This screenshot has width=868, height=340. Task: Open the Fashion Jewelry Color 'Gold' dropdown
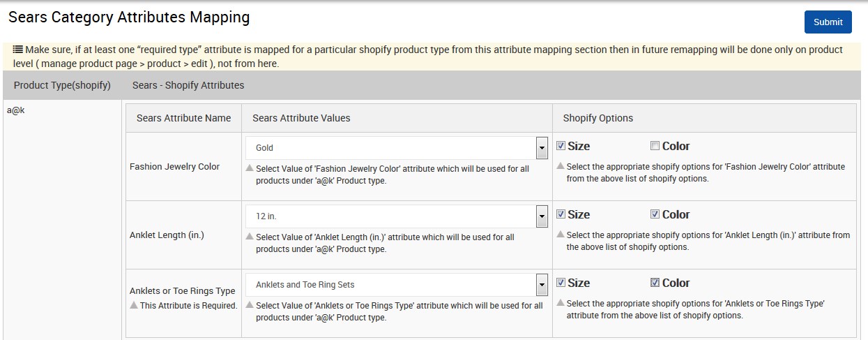tap(542, 148)
